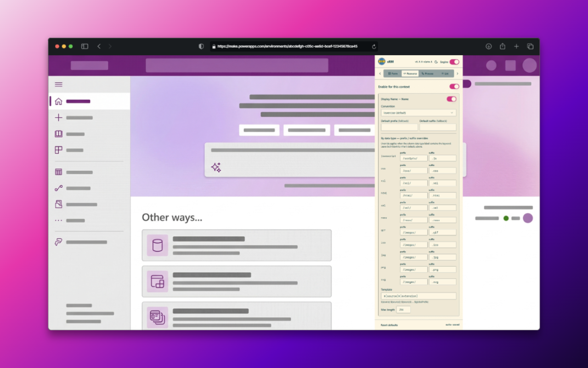This screenshot has width=588, height=368.
Task: Click the Power Platform icon in sidebar
Action: click(58, 242)
